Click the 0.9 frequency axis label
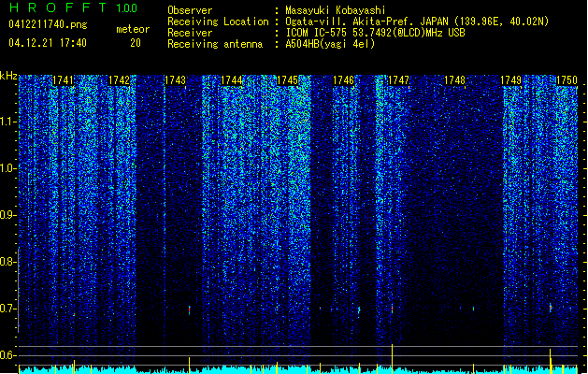The width and height of the screenshot is (588, 374). [8, 215]
